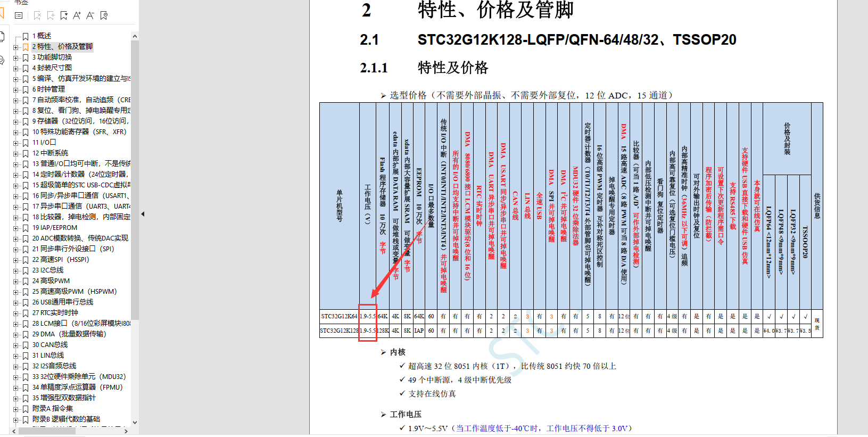Open the bookmark panel options menu icon
868x437 pixels.
(x=19, y=15)
